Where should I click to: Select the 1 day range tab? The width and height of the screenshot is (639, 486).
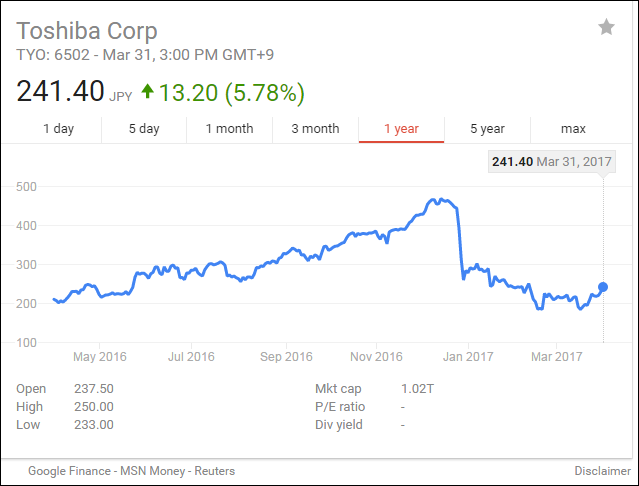(x=58, y=128)
